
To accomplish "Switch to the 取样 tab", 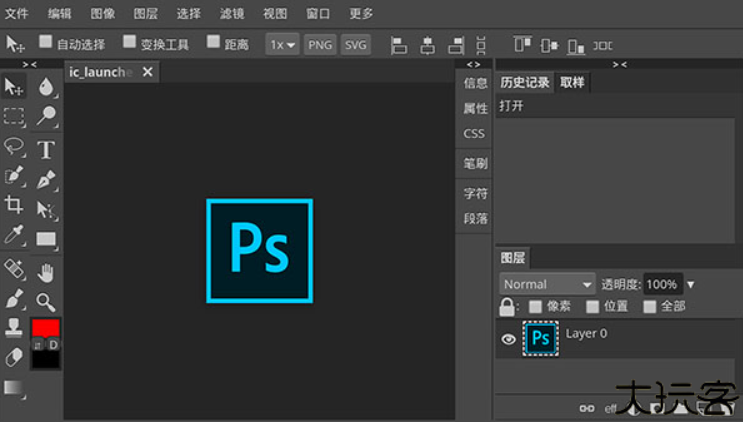I will tap(572, 83).
